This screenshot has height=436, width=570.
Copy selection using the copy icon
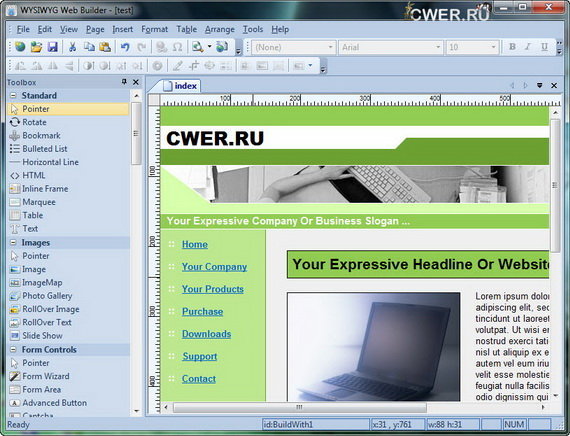[89, 47]
